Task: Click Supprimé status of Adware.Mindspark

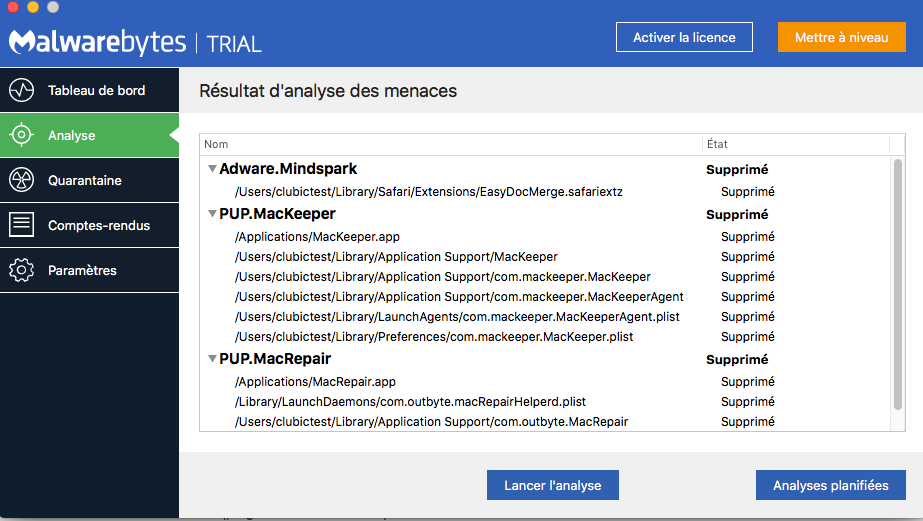Action: pyautogui.click(x=737, y=170)
